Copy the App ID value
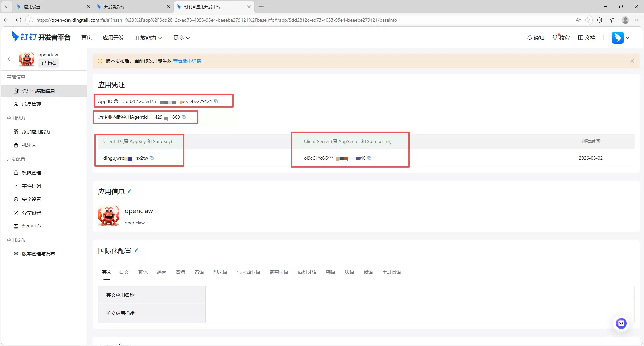 (x=216, y=101)
